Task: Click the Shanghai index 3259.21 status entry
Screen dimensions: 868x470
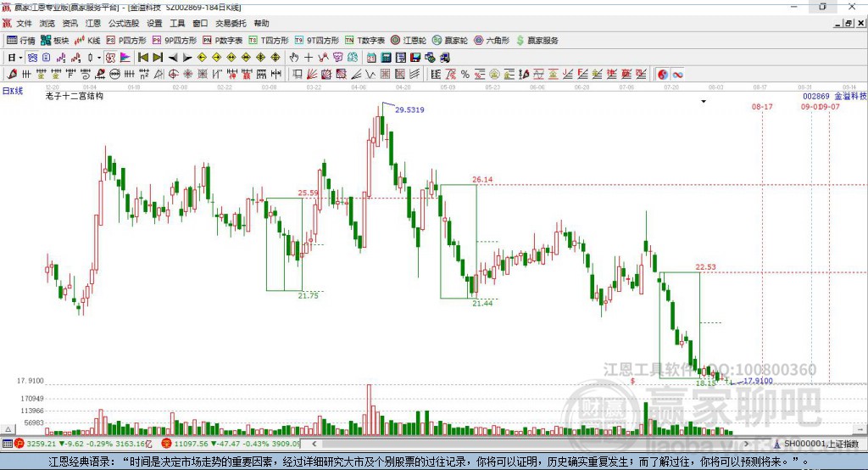Action: (x=84, y=444)
